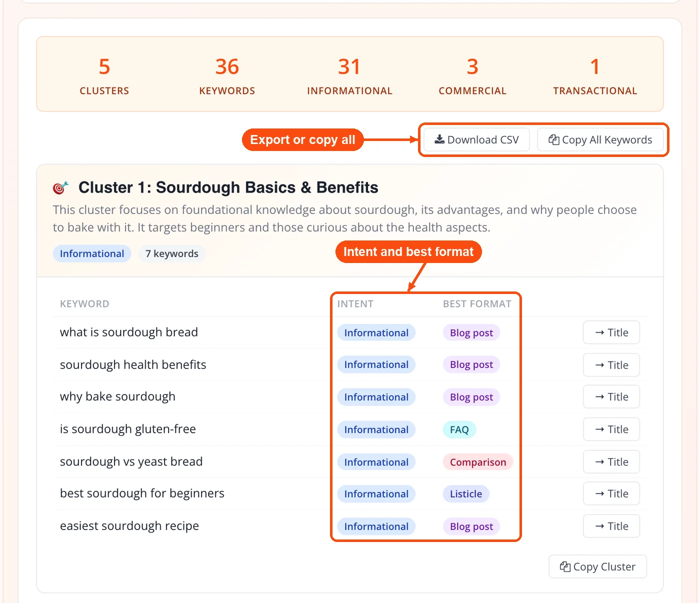Select the keyword 'is sourdough gluten-free'
700x603 pixels.
pos(128,429)
